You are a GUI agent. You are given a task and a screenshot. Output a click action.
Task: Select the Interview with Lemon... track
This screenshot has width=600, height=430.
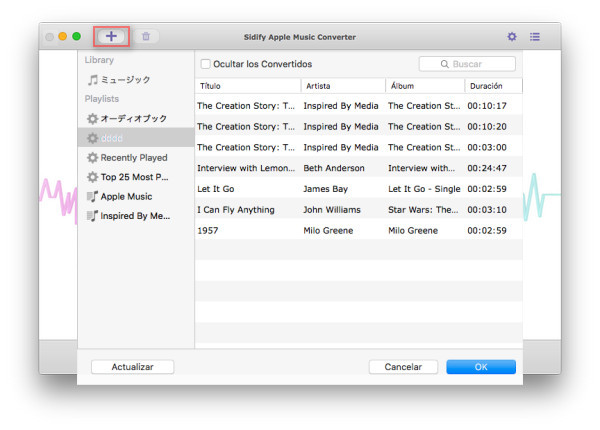[x=359, y=168]
